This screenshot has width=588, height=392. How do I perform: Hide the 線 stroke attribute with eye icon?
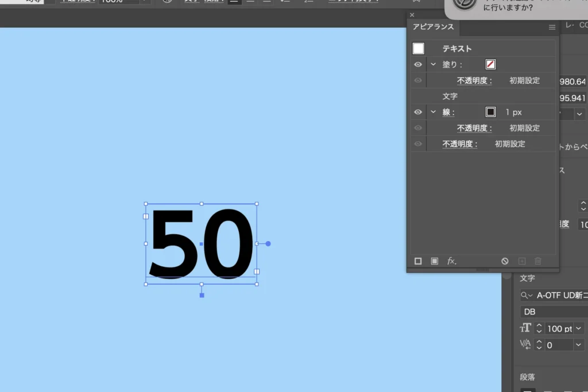[x=418, y=112]
